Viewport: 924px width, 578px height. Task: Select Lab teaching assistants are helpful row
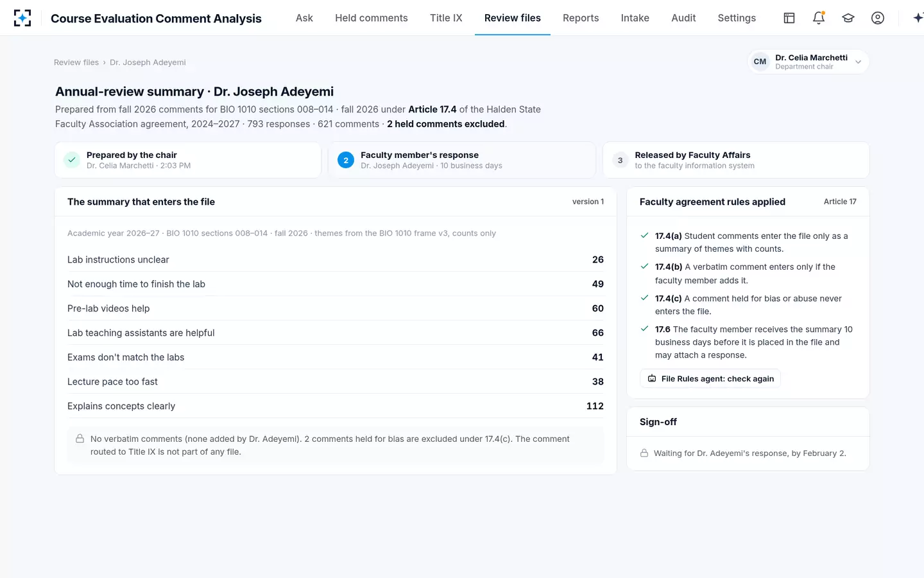(x=336, y=333)
